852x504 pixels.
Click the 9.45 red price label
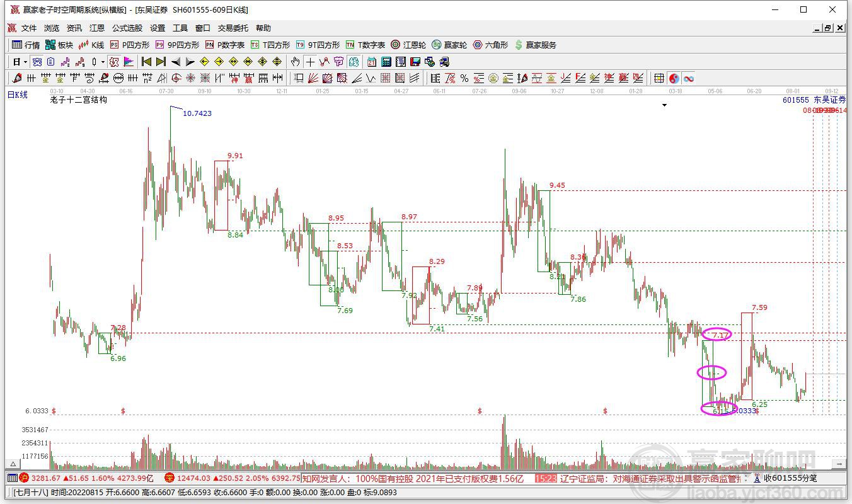tap(557, 185)
